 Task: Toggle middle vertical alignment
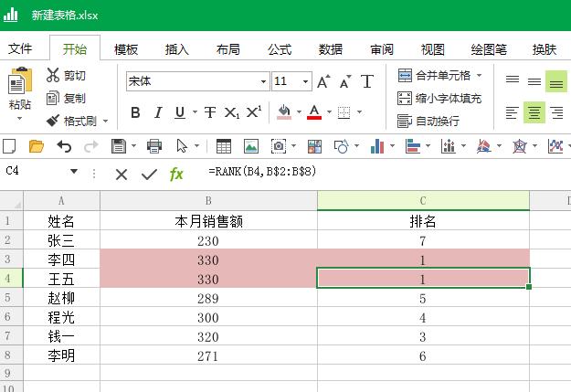pyautogui.click(x=534, y=81)
